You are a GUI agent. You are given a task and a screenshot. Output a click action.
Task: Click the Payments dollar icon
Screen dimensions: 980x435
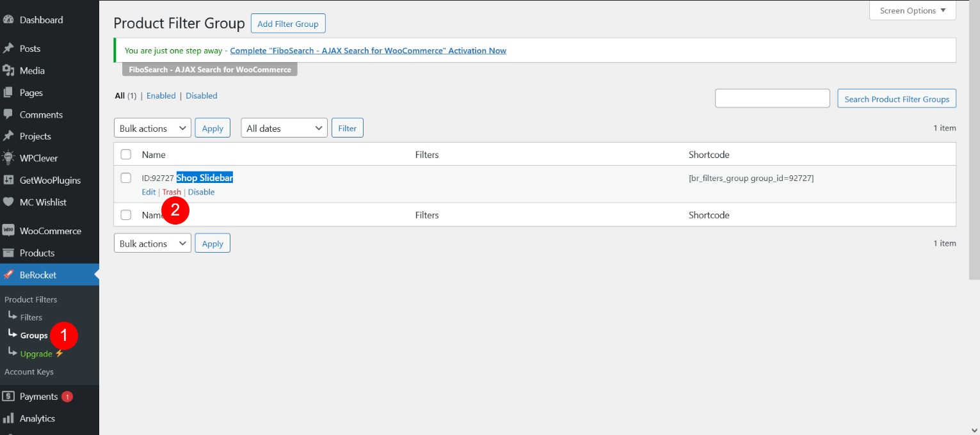8,397
